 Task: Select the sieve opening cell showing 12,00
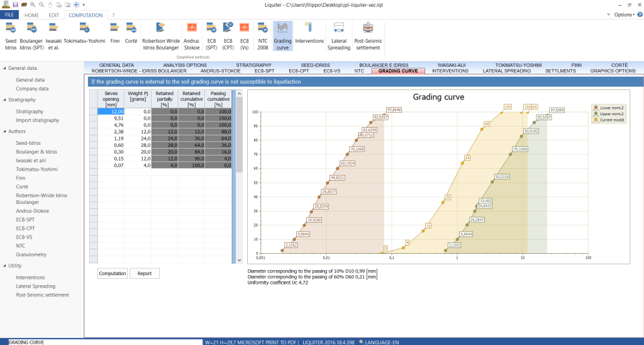pos(111,111)
